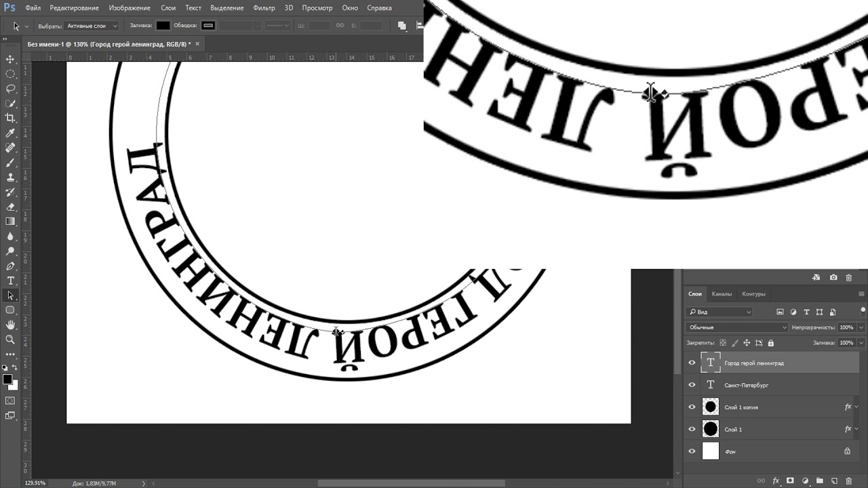Screen dimensions: 868x488
Task: Select the Zoom tool
Action: [10, 340]
